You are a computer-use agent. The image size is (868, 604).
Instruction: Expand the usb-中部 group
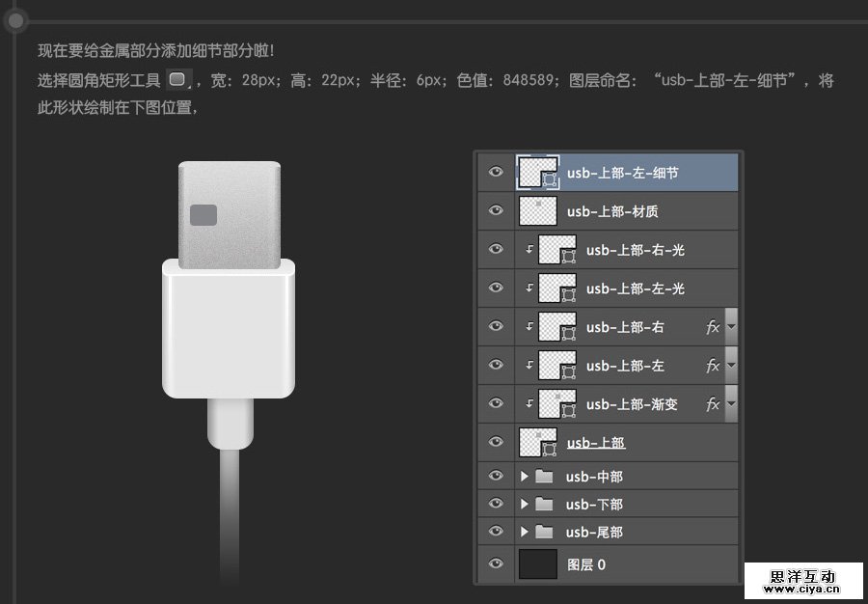pos(525,476)
